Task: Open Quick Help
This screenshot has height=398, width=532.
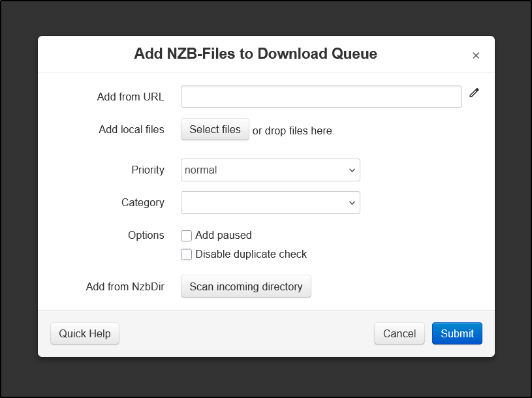Action: click(x=85, y=333)
